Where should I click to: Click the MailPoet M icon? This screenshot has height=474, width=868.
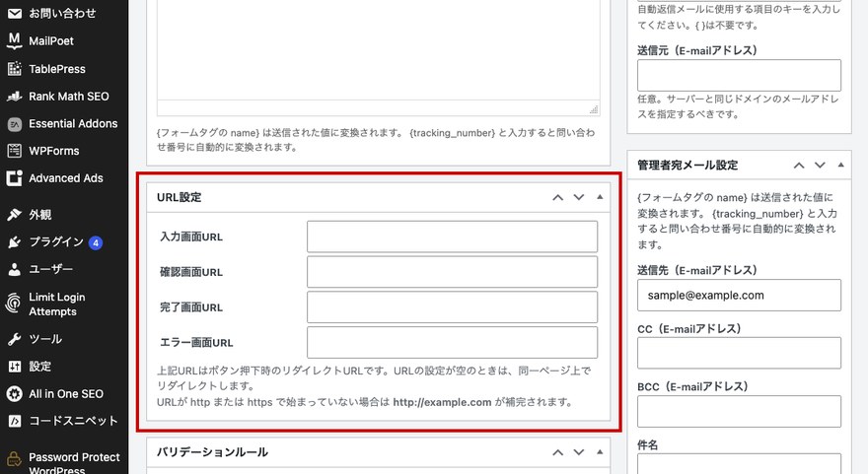[x=15, y=40]
